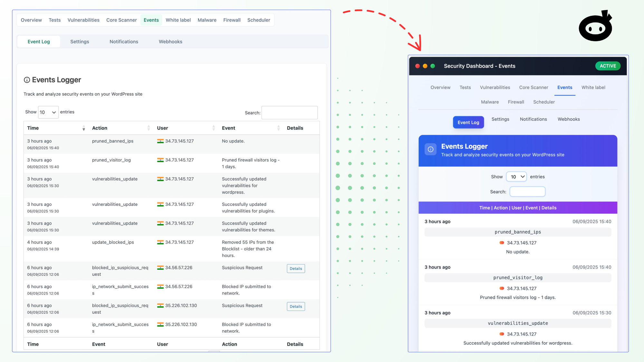Open the Webhooks sub-tab on left panel
Image resolution: width=644 pixels, height=362 pixels.
click(x=170, y=42)
